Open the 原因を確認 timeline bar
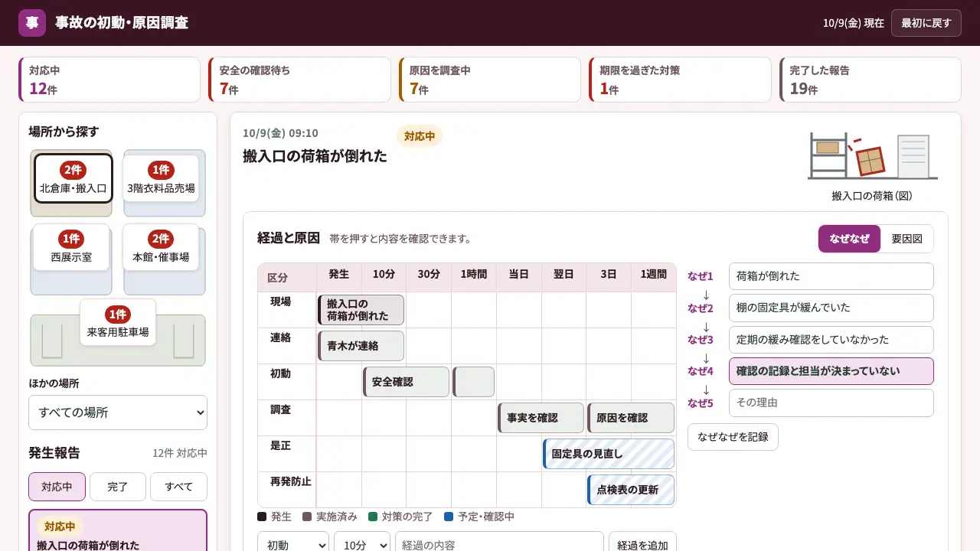This screenshot has height=551, width=980. coord(631,418)
